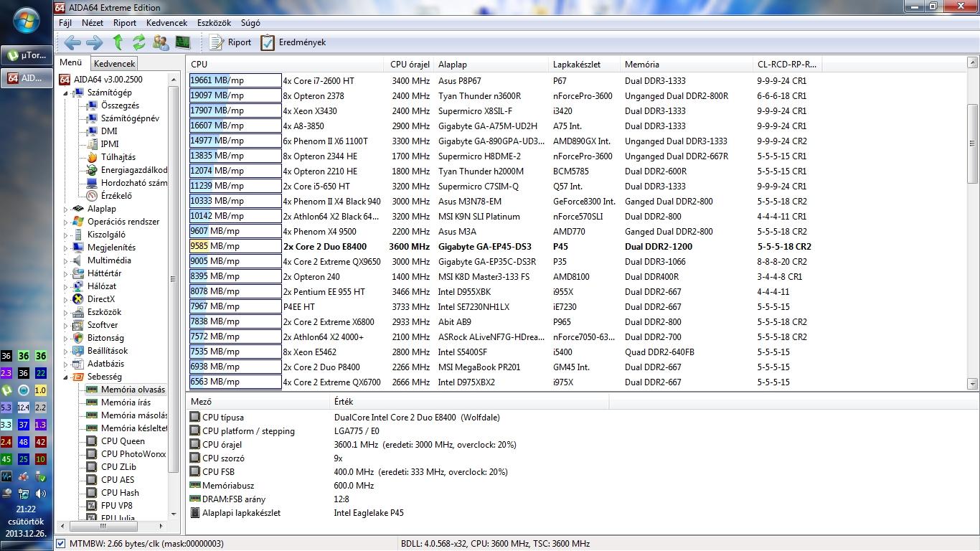The width and height of the screenshot is (980, 551).
Task: Click the 6563 MB/mp result bar
Action: pos(235,382)
